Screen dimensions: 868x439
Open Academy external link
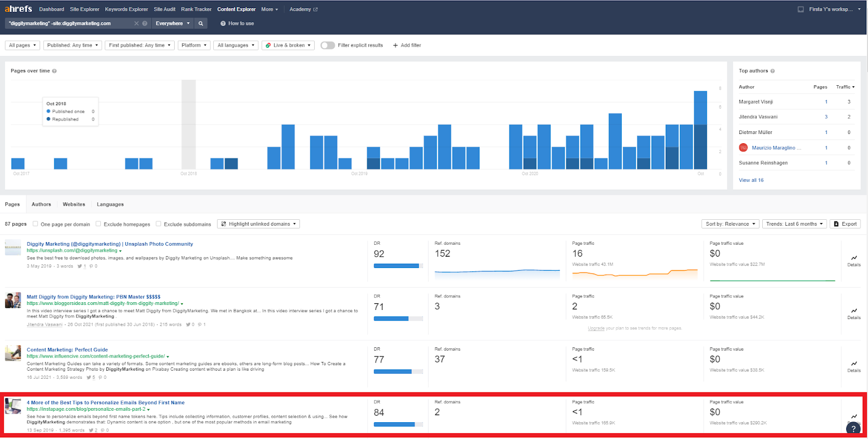[303, 9]
